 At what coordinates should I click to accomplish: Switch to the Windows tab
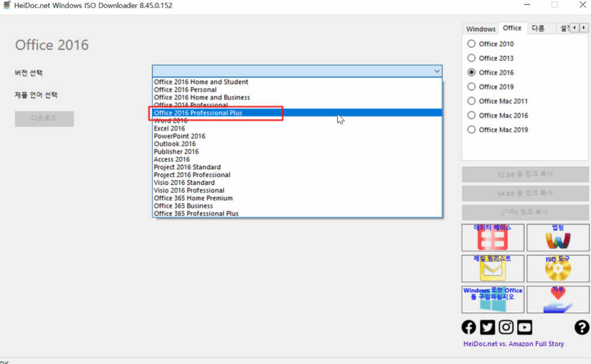481,29
